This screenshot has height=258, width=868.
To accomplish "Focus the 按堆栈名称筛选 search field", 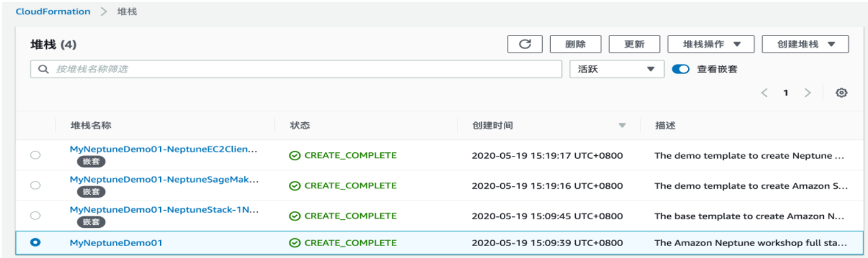I will click(296, 69).
